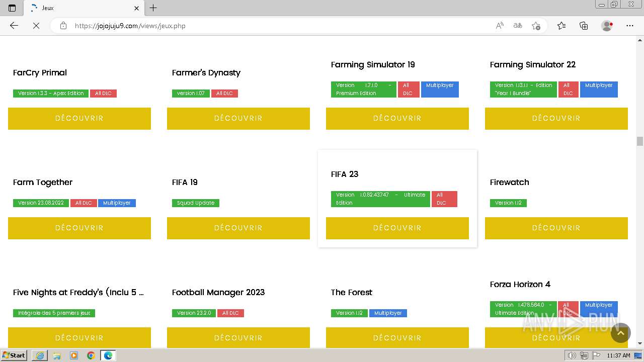
Task: Go back to previous page
Action: (14, 26)
